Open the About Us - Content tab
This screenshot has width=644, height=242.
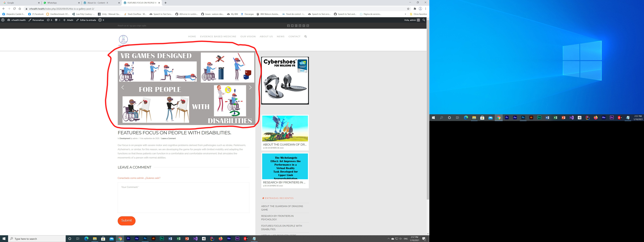click(x=101, y=3)
